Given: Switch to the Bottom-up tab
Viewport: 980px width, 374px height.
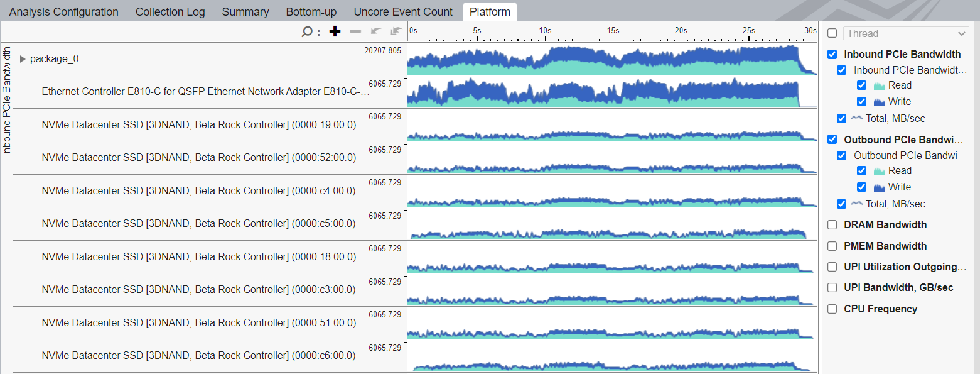Looking at the screenshot, I should point(311,12).
